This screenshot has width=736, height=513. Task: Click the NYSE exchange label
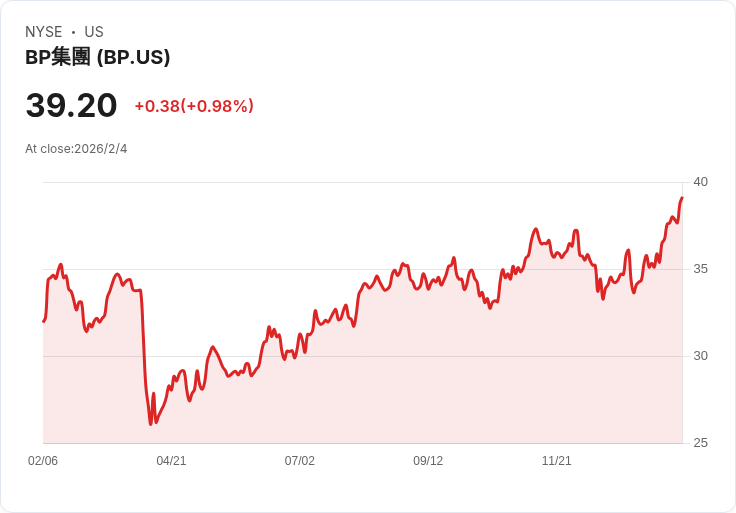tap(45, 32)
